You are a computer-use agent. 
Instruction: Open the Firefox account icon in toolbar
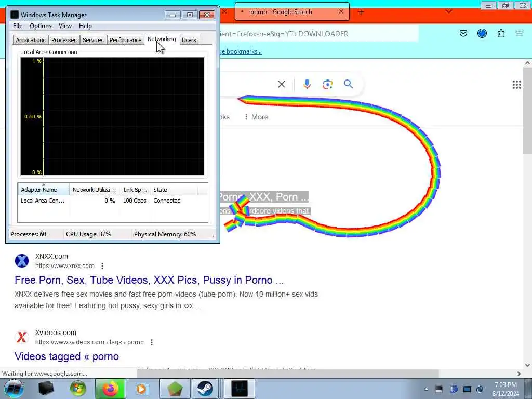[482, 33]
